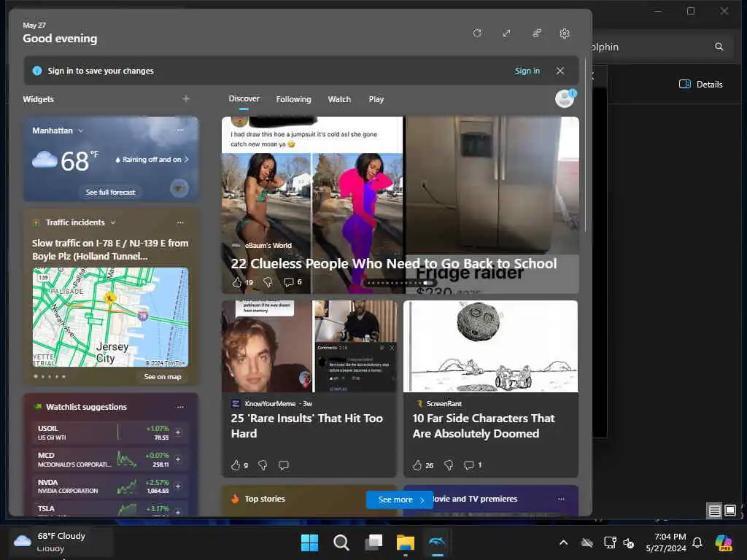Viewport: 747px width, 560px height.
Task: Switch background window to large thumbnails view
Action: [729, 511]
